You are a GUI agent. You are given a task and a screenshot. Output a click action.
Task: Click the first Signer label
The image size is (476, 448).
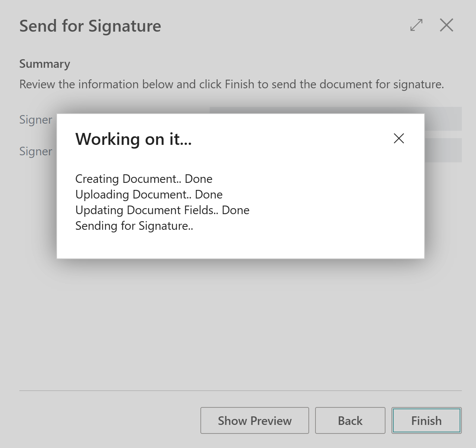click(36, 120)
